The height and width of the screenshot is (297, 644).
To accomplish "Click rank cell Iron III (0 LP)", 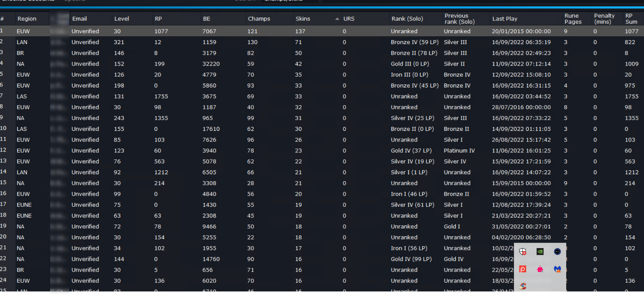I will point(409,75).
